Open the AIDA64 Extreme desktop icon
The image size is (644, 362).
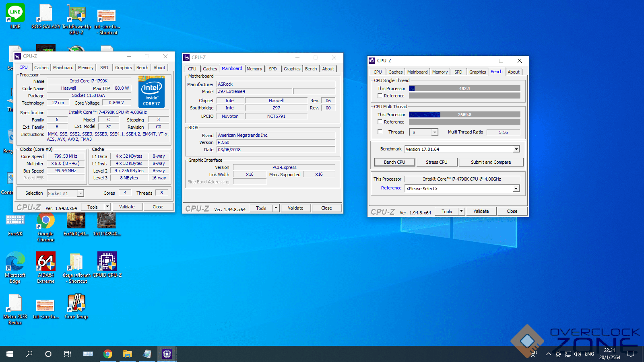(45, 262)
